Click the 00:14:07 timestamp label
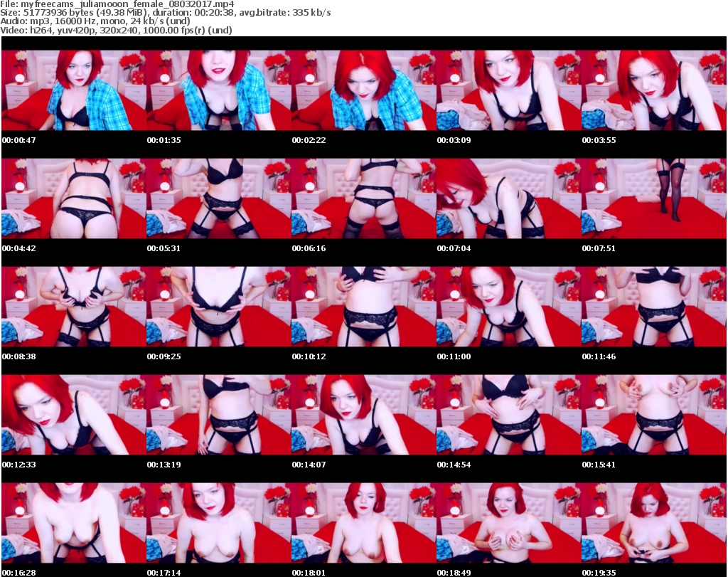The height and width of the screenshot is (577, 728). tap(309, 465)
